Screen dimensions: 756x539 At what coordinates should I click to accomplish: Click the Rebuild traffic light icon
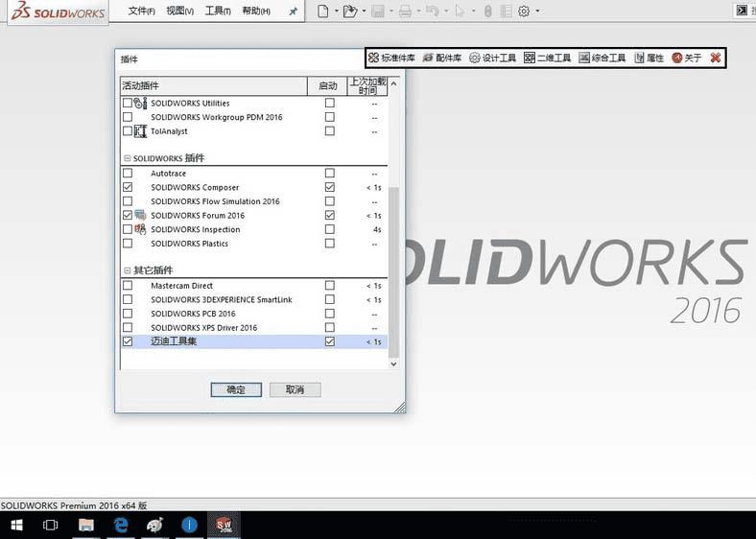(x=488, y=12)
